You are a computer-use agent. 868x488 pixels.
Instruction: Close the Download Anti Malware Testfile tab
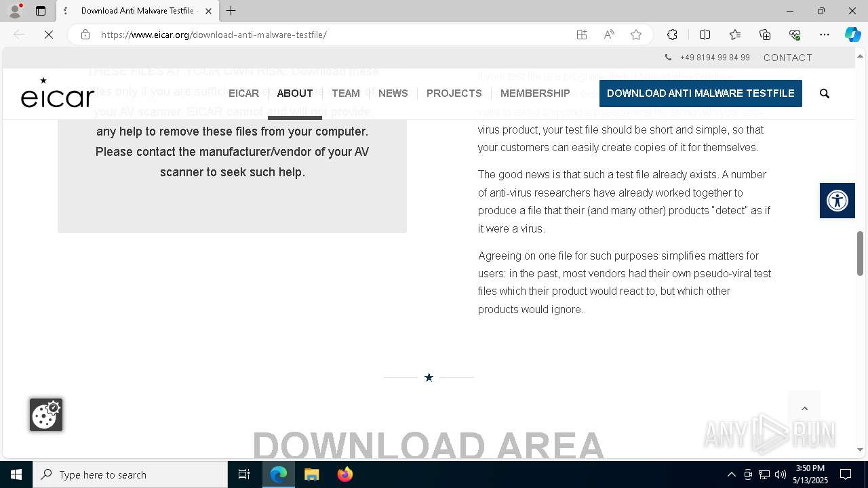(x=208, y=11)
